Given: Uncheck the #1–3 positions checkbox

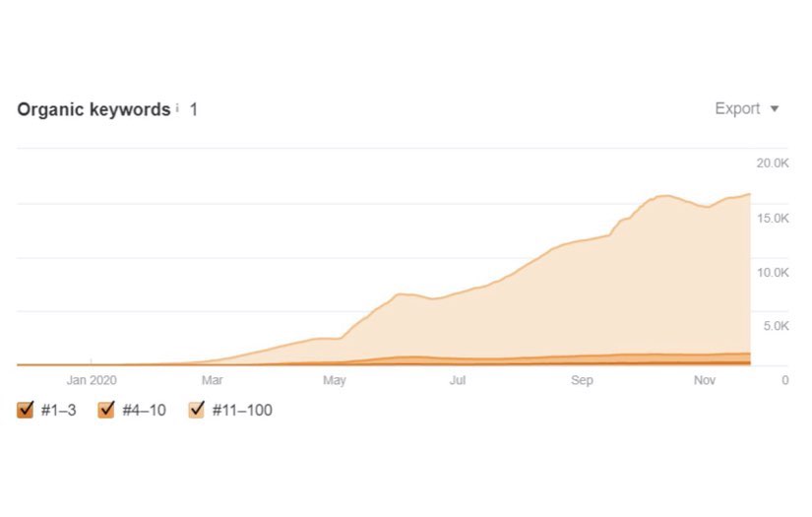Looking at the screenshot, I should coord(26,410).
